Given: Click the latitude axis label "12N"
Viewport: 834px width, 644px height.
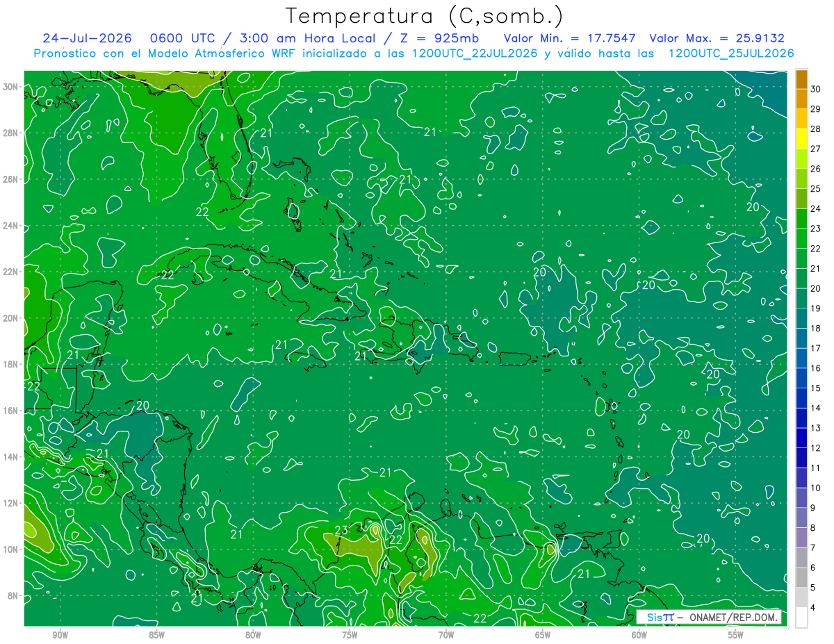Looking at the screenshot, I should tap(11, 503).
